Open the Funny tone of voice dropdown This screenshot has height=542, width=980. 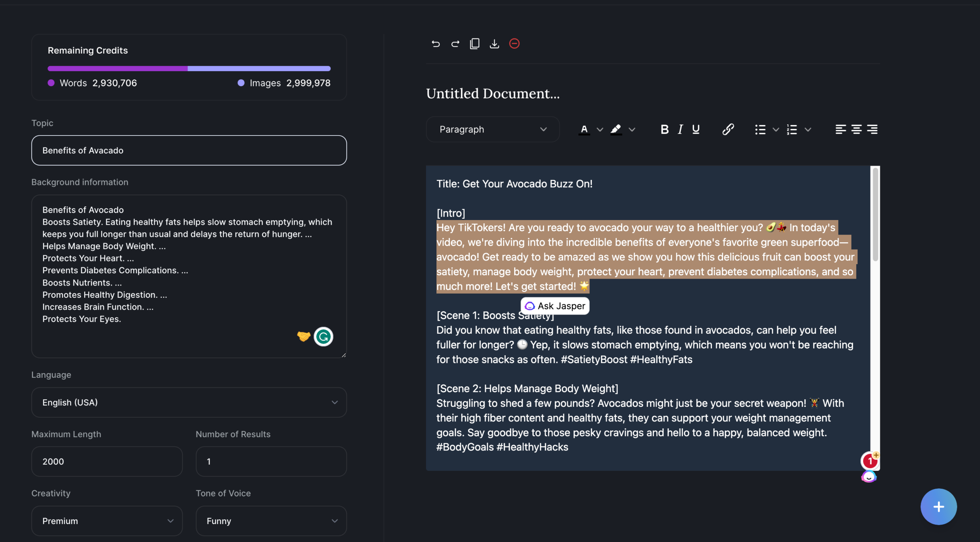[271, 521]
